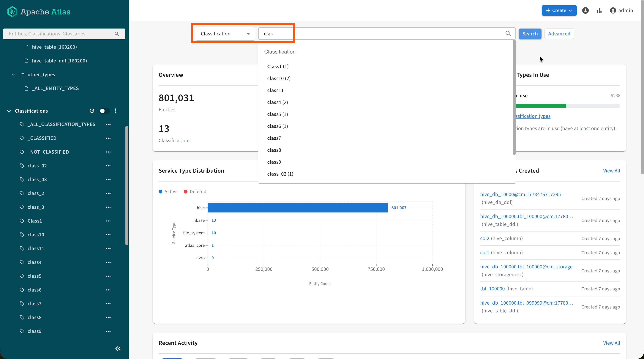
Task: Select class10 (2) from suggestions
Action: [x=279, y=78]
